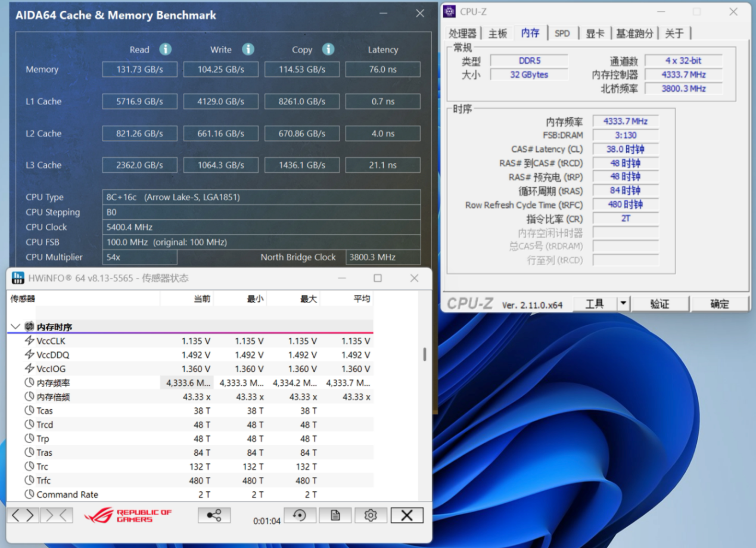
Task: Open the 处理器 tab in CPU-Z
Action: pos(463,33)
